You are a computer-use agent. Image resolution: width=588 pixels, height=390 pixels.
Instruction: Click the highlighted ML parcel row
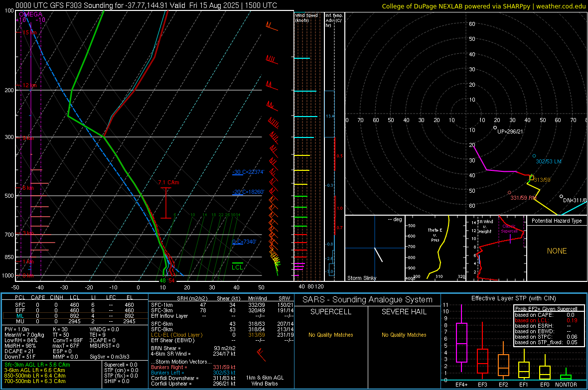[x=75, y=316]
